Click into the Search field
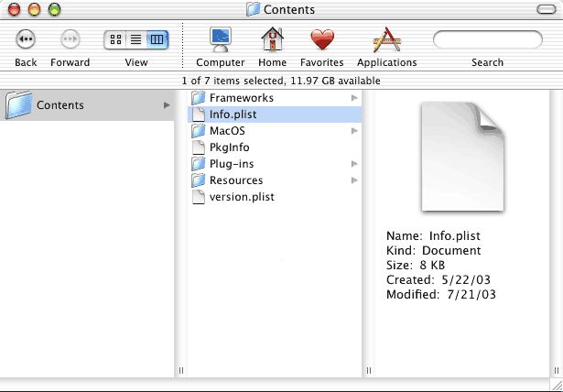 [487, 40]
